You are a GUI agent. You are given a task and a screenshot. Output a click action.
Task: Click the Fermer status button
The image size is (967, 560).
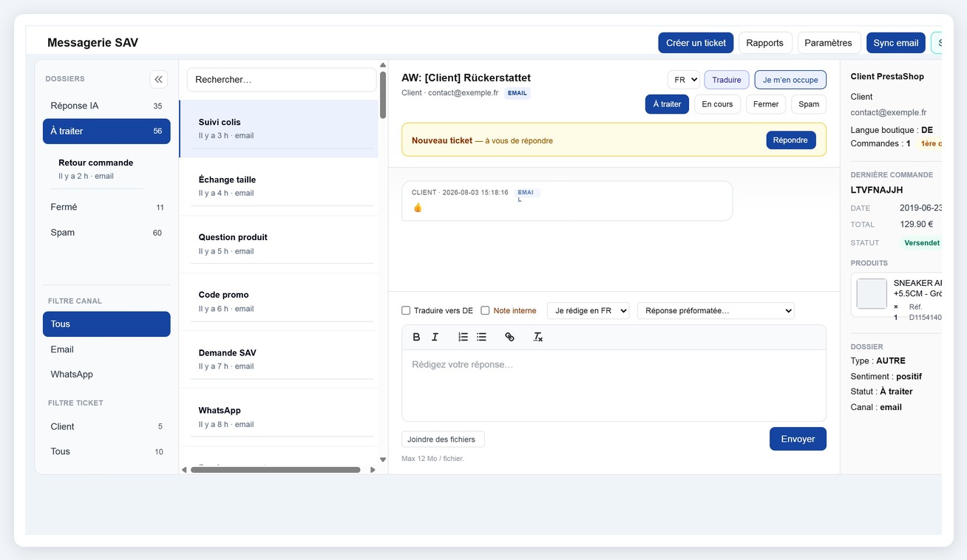click(x=766, y=104)
